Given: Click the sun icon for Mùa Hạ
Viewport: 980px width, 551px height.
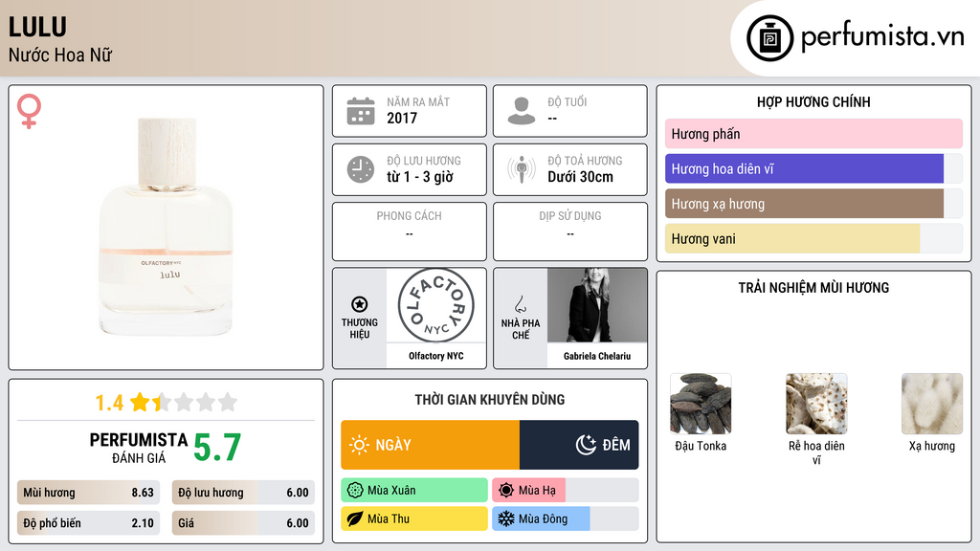Looking at the screenshot, I should [506, 491].
